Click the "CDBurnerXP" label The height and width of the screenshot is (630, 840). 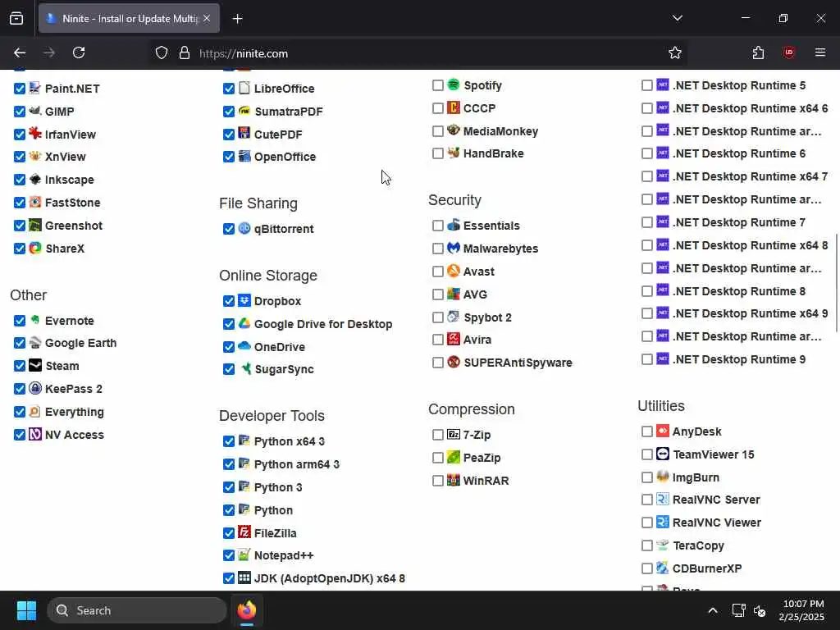coord(707,568)
